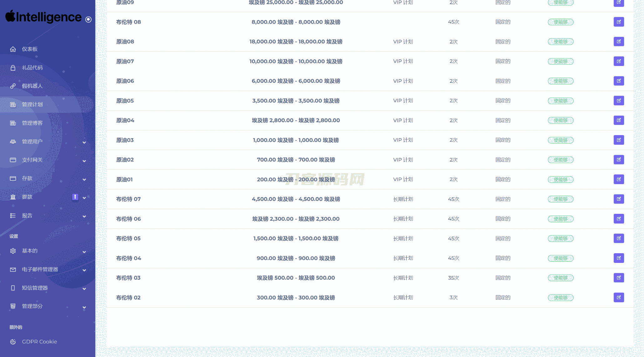Click the Intelligence logo
The image size is (644, 357).
tap(43, 17)
